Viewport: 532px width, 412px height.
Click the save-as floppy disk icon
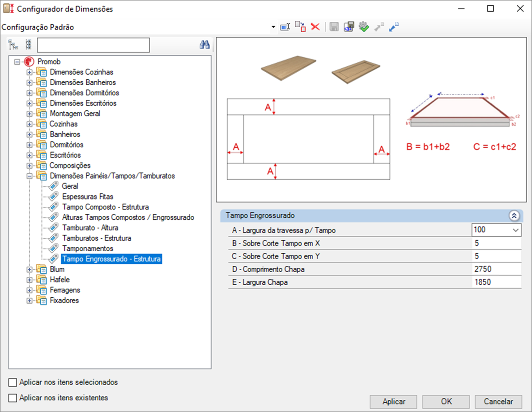pyautogui.click(x=349, y=27)
